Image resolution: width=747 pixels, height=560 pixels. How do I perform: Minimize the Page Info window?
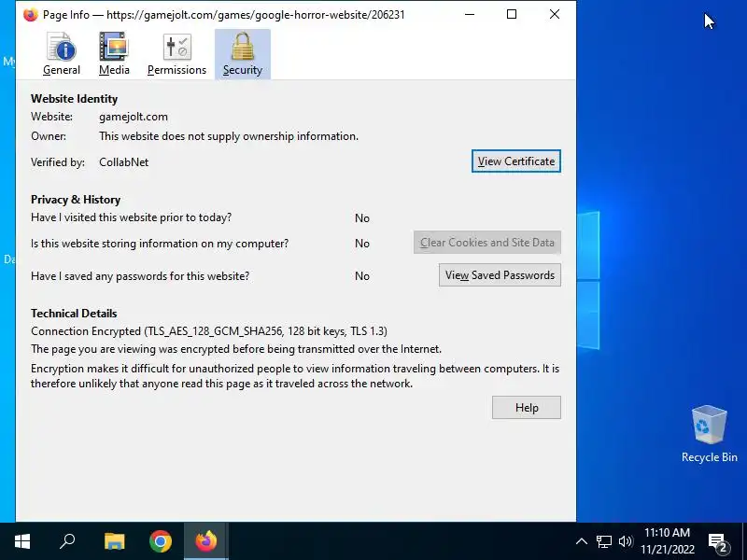pyautogui.click(x=470, y=14)
